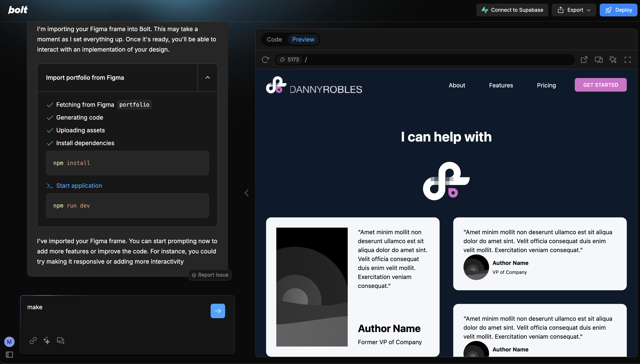
Task: Enter fullscreen preview mode
Action: point(627,59)
